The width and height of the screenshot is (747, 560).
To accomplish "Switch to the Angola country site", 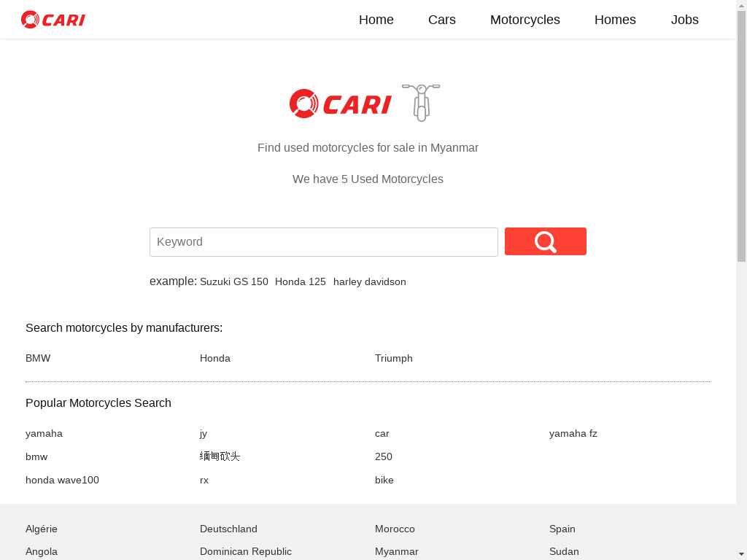I will click(x=42, y=551).
